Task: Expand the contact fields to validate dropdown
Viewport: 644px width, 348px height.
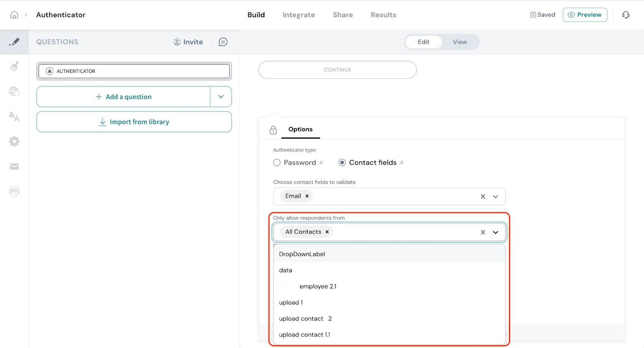Action: [x=495, y=197]
